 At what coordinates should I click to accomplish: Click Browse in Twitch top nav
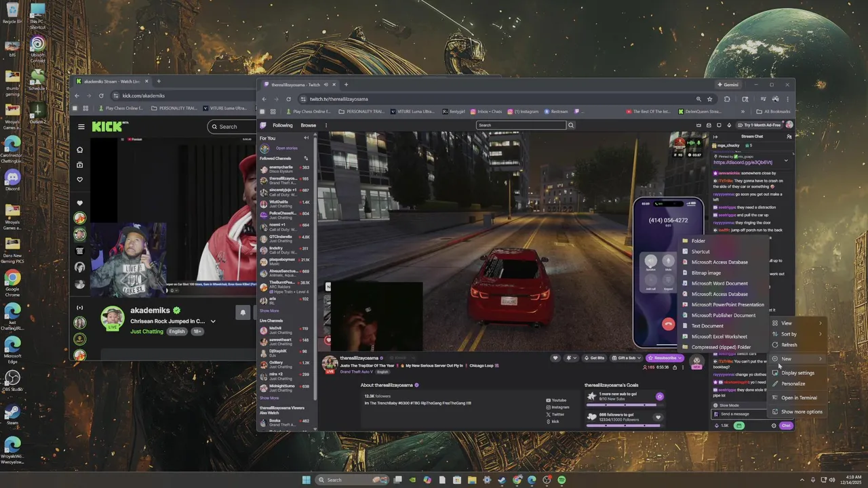tap(309, 125)
